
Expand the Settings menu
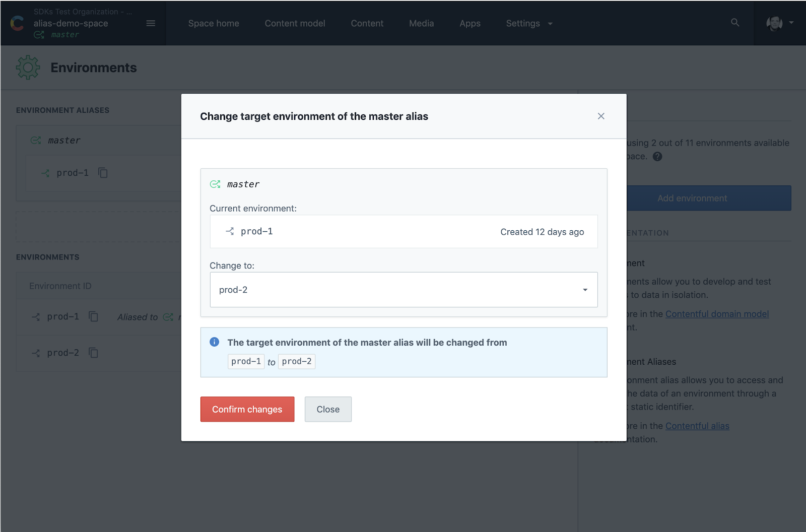[529, 23]
